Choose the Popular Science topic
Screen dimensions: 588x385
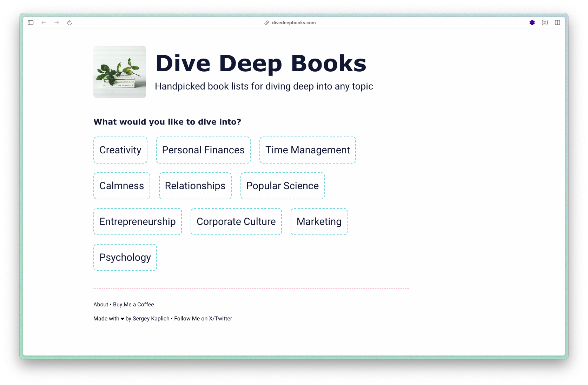click(283, 186)
